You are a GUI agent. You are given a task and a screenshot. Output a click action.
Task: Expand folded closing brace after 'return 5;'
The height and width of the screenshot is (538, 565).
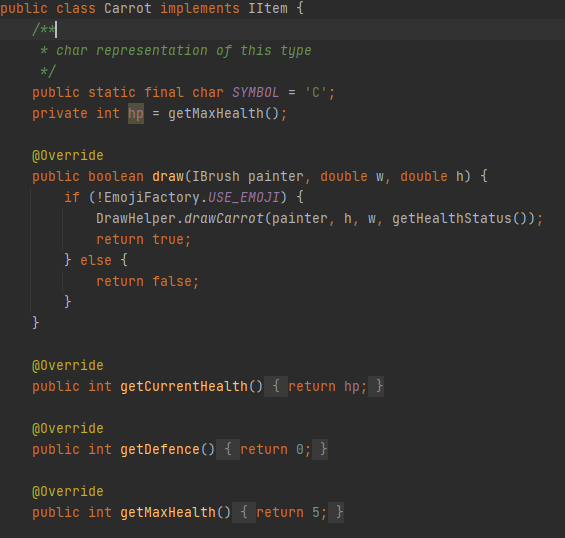[336, 513]
